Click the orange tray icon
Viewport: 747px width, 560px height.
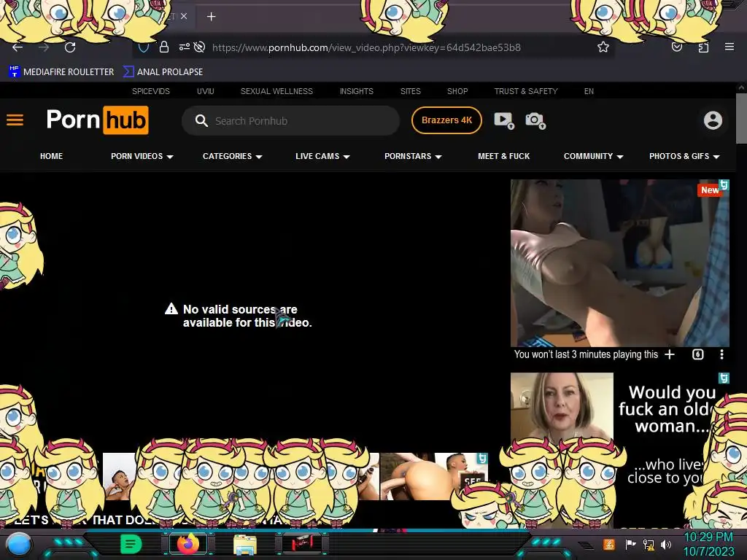[x=609, y=544]
